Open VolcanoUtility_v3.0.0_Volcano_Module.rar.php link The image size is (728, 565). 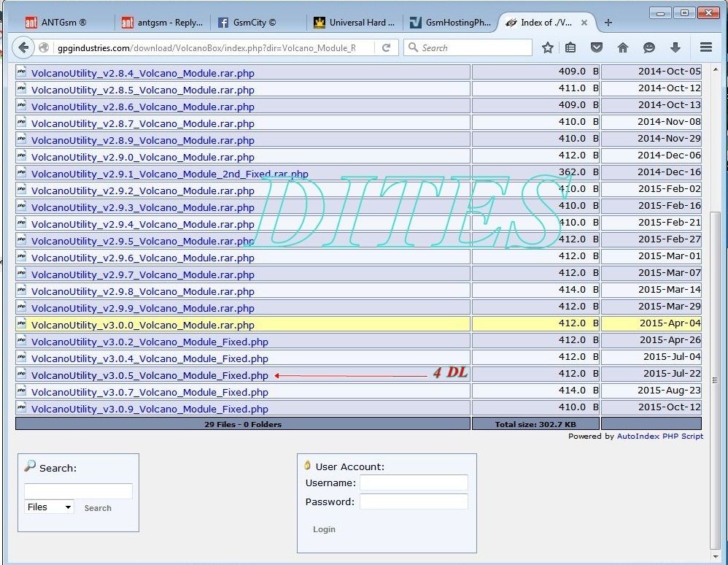[x=142, y=326]
